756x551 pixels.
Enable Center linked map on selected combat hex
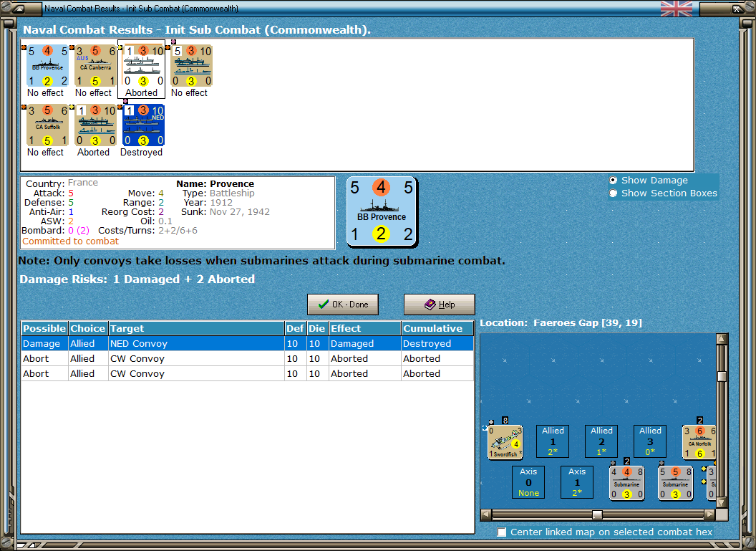pyautogui.click(x=501, y=532)
